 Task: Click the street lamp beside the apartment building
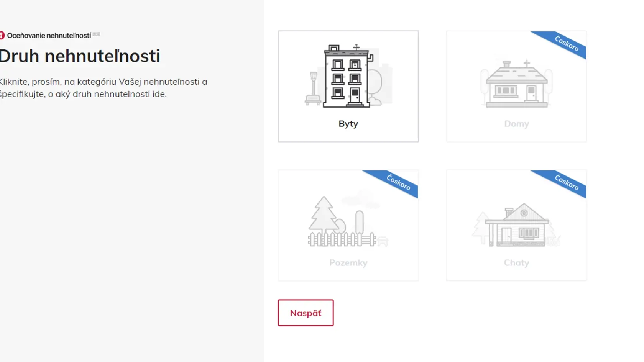313,88
